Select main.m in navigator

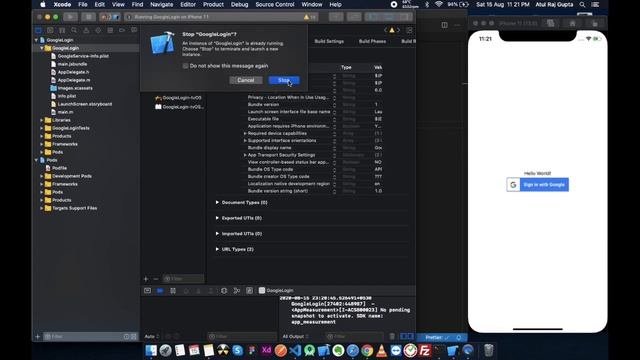click(65, 112)
